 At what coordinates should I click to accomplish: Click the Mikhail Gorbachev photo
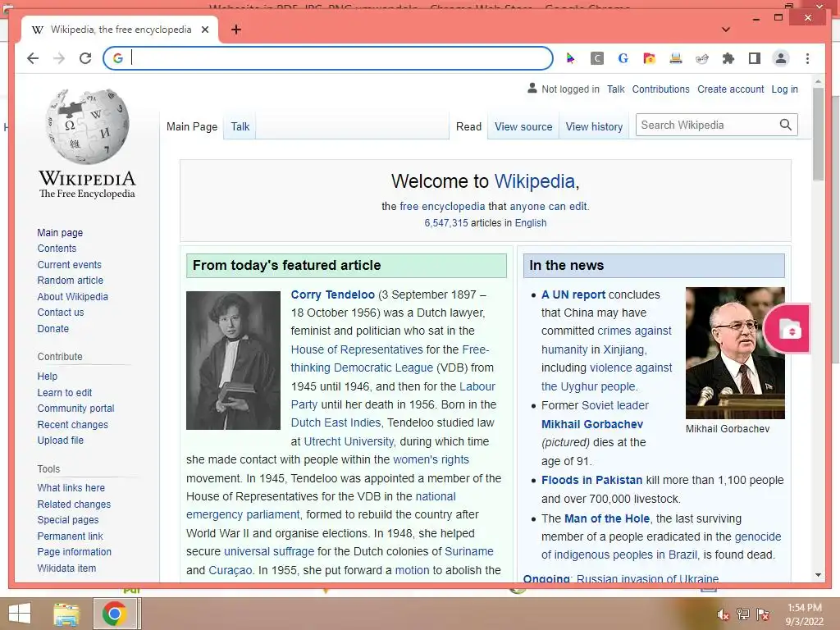coord(735,353)
